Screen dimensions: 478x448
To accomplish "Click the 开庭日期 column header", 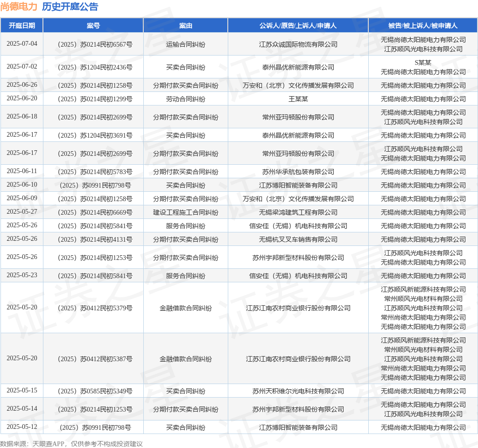I will pos(21,26).
